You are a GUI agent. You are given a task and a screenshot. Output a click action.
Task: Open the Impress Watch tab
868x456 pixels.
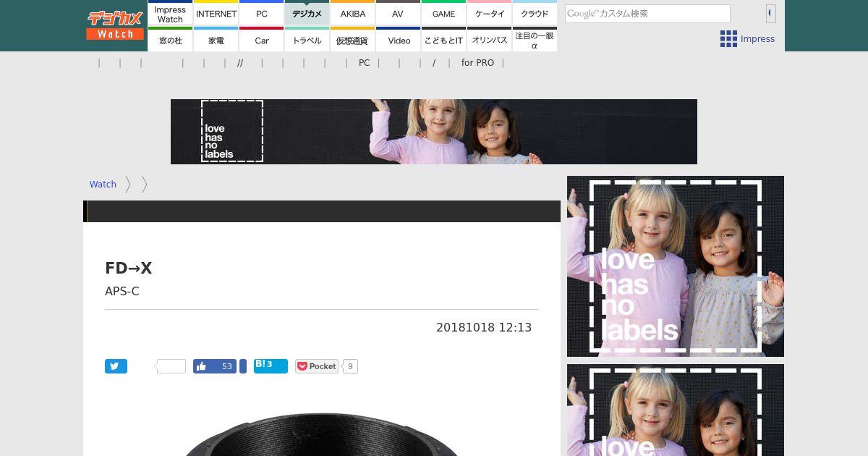pos(170,13)
